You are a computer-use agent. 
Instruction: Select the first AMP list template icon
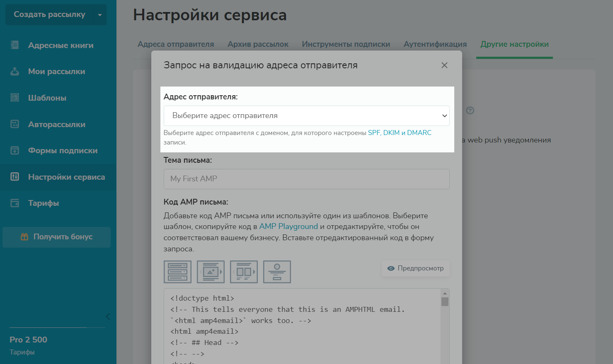[177, 272]
